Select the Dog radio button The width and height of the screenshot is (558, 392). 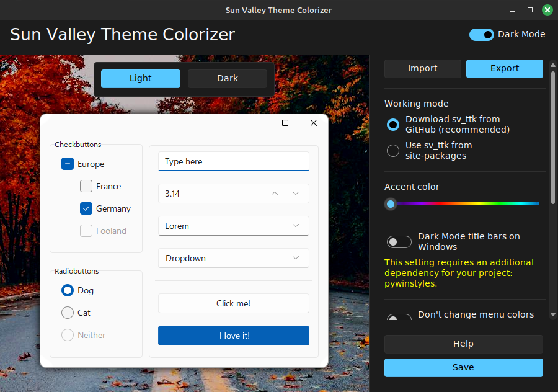[x=67, y=290]
